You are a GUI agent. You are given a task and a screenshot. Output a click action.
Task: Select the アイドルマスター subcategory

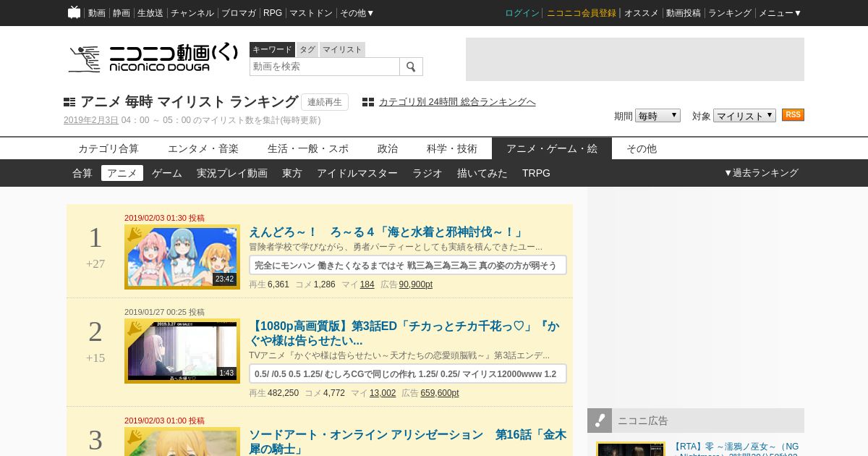click(x=357, y=173)
